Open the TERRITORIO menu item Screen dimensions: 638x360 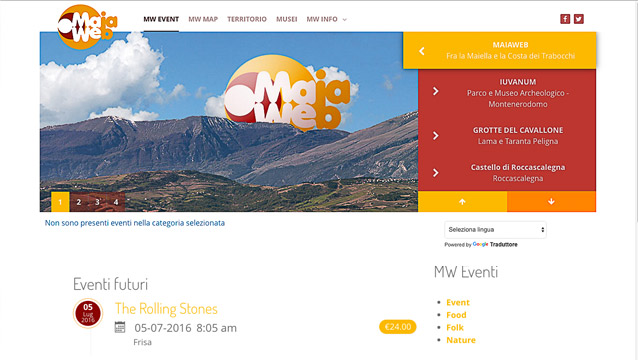pos(247,19)
